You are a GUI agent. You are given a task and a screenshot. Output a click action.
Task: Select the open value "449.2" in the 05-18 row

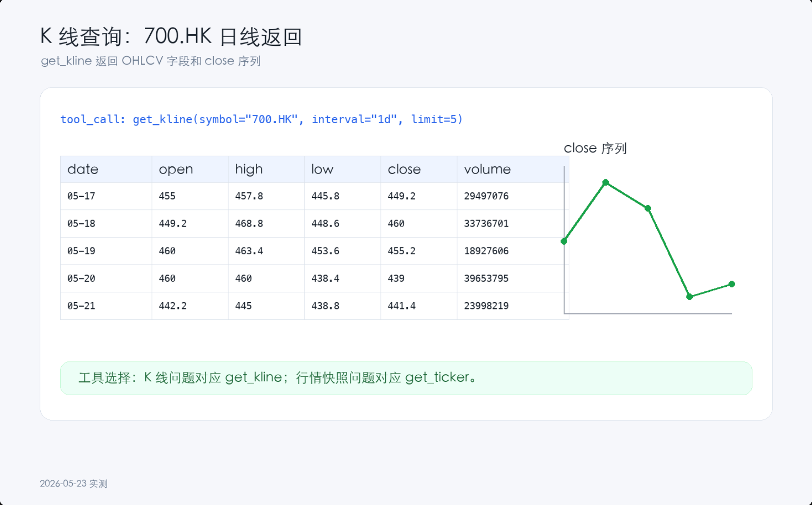coord(172,223)
